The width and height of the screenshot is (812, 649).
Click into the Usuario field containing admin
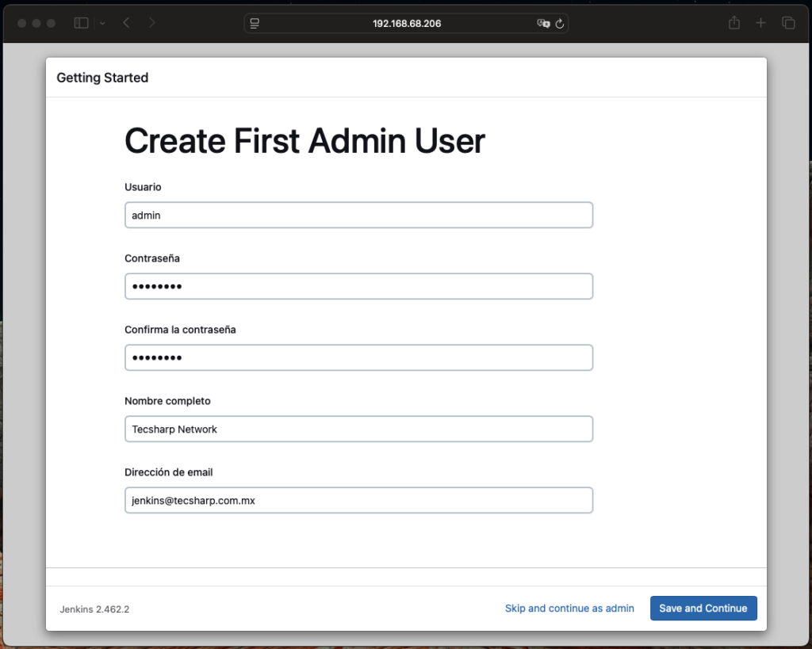click(359, 215)
